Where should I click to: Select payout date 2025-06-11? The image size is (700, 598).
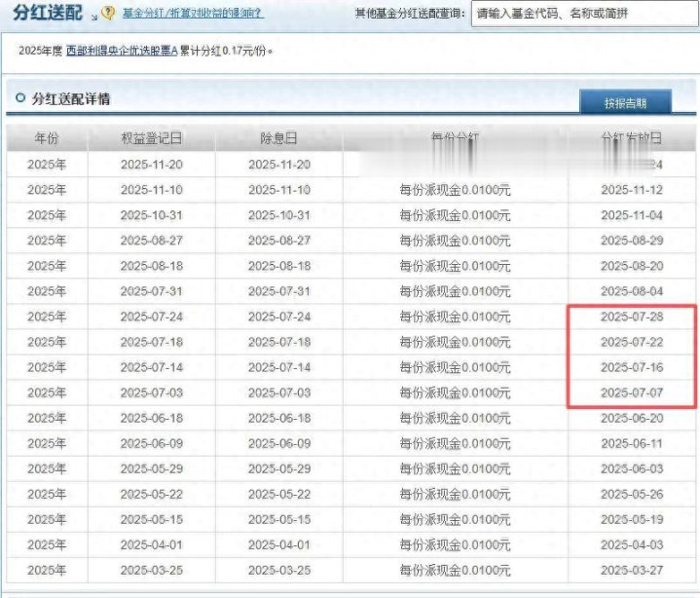coord(632,444)
